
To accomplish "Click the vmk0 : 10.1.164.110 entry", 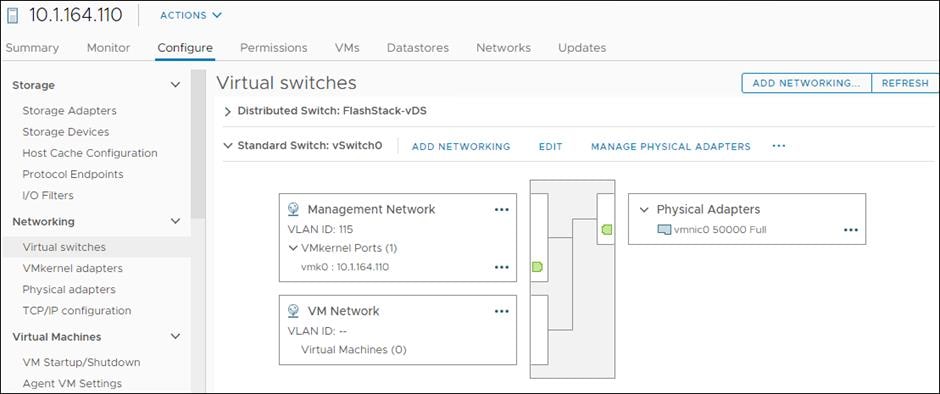I will [345, 267].
